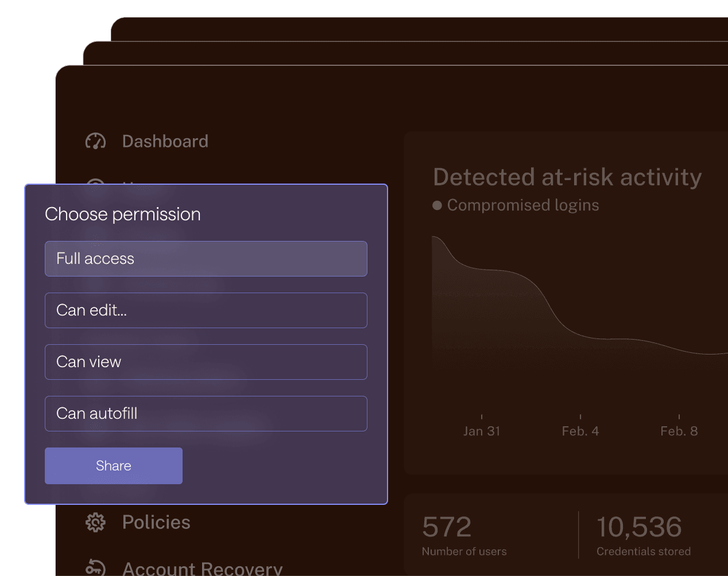Click the Compromised logins legend dot
Viewport: 728px width, 576px height.
click(437, 204)
